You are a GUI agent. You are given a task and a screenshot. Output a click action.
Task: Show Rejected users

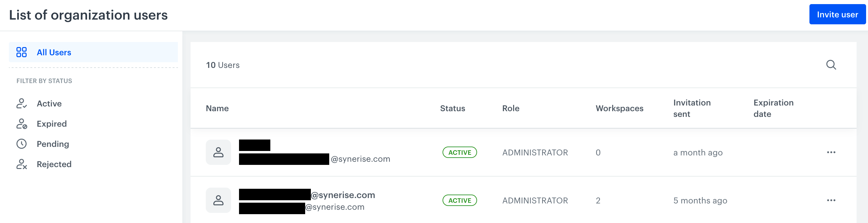54,164
